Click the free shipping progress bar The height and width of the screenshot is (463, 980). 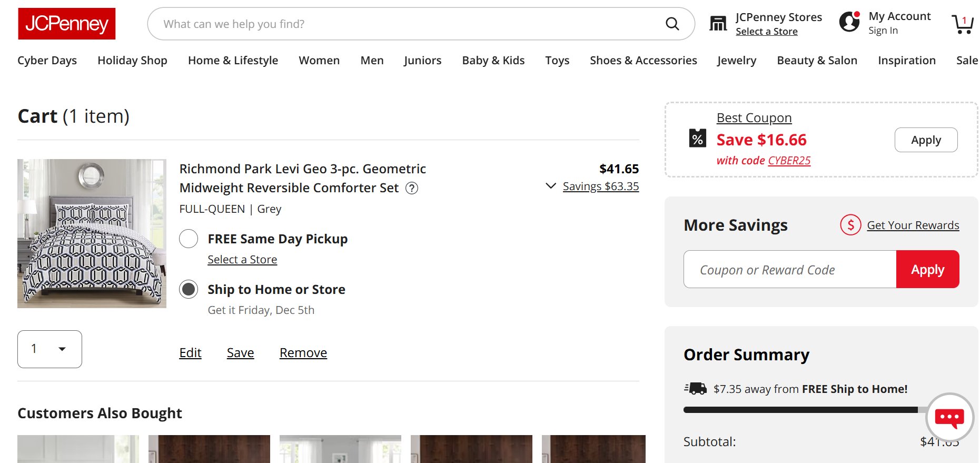800,410
